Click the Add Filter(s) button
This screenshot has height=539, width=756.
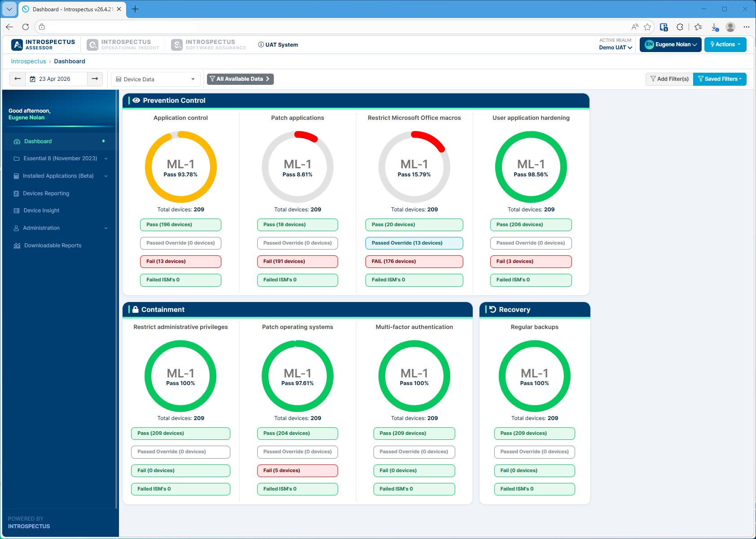669,79
